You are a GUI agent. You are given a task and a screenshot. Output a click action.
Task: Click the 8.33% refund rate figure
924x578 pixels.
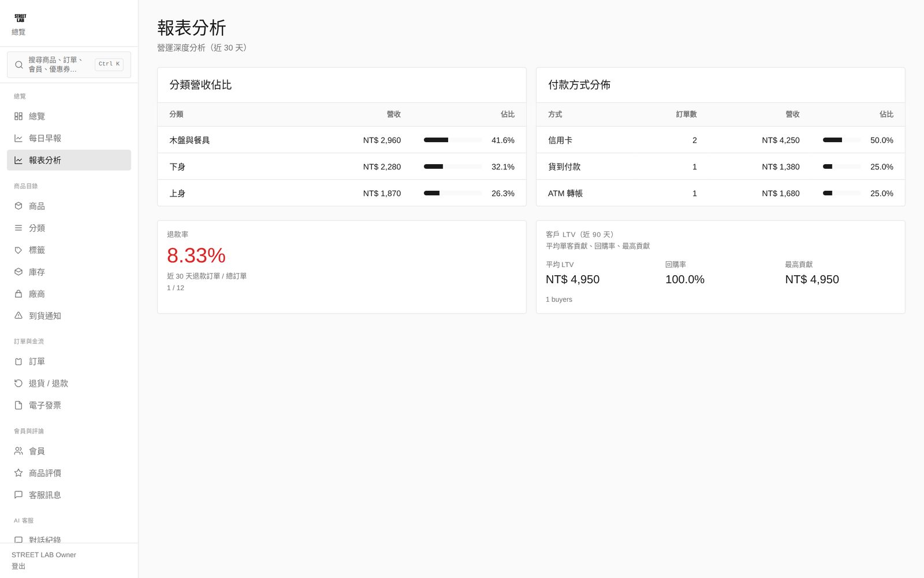pos(196,255)
